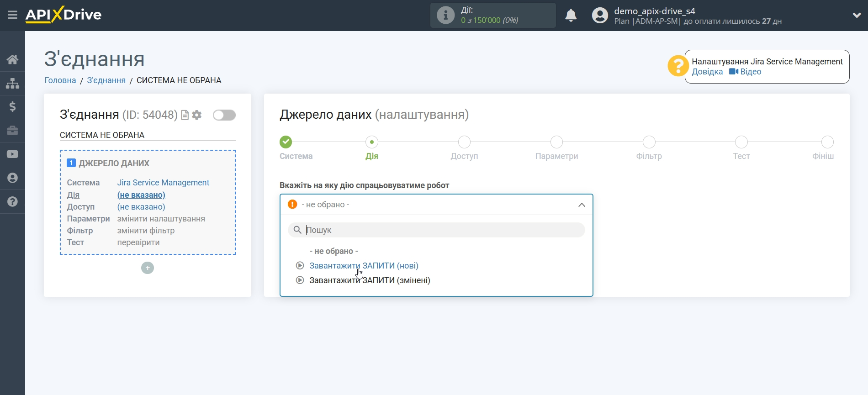Open the user profile sidebar icon
Image resolution: width=868 pixels, height=395 pixels.
(x=12, y=178)
